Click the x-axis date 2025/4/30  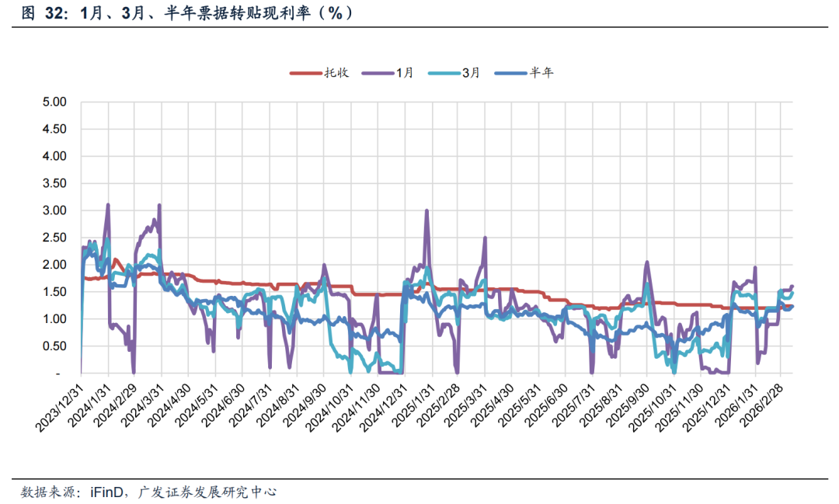click(493, 406)
